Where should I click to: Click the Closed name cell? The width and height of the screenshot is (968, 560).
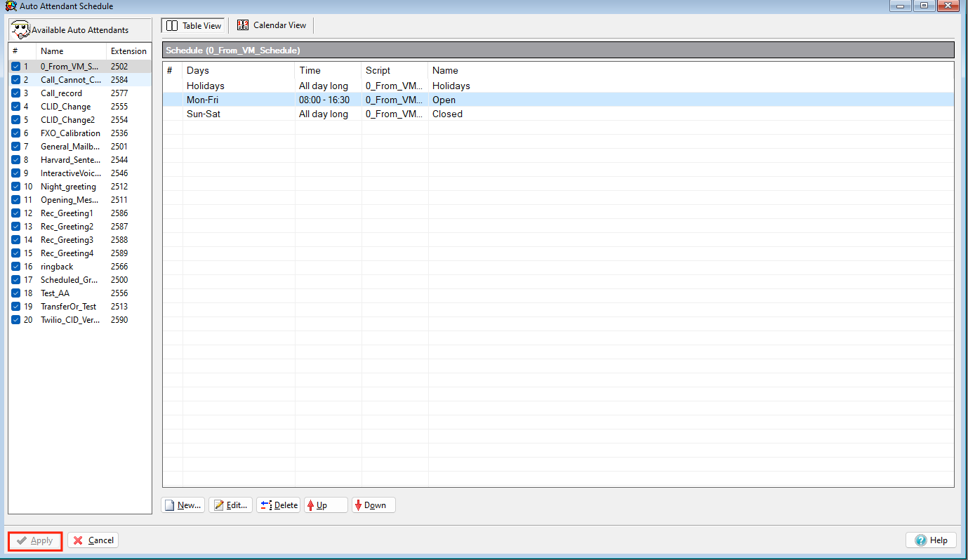447,114
